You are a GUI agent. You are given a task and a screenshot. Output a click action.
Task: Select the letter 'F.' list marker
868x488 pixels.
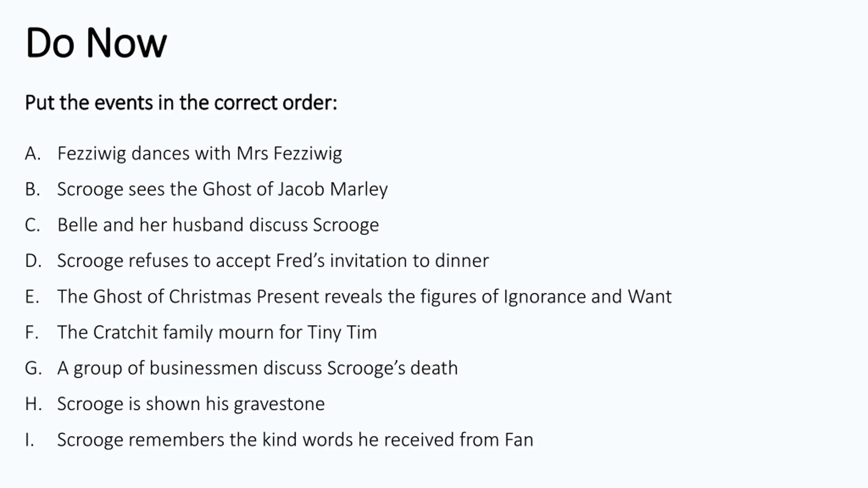[32, 332]
